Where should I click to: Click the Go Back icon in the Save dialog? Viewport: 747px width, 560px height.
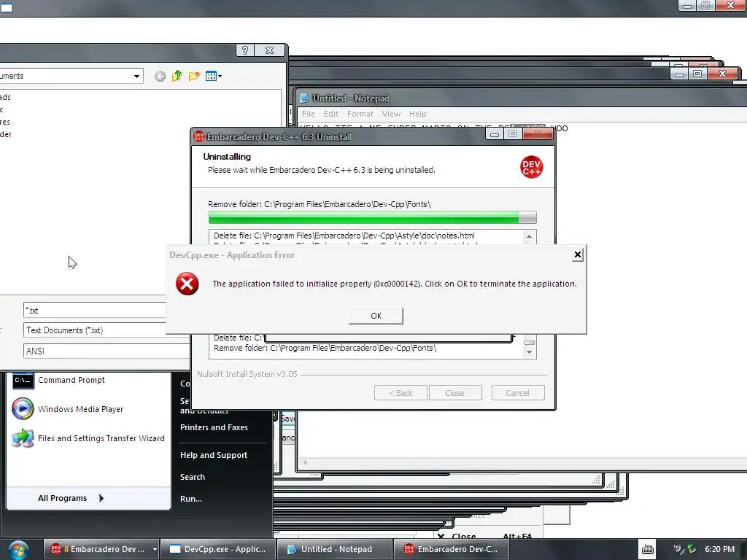pyautogui.click(x=160, y=76)
